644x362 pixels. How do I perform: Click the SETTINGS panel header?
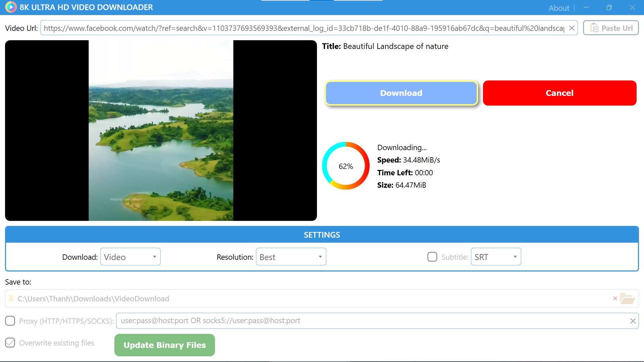click(322, 235)
